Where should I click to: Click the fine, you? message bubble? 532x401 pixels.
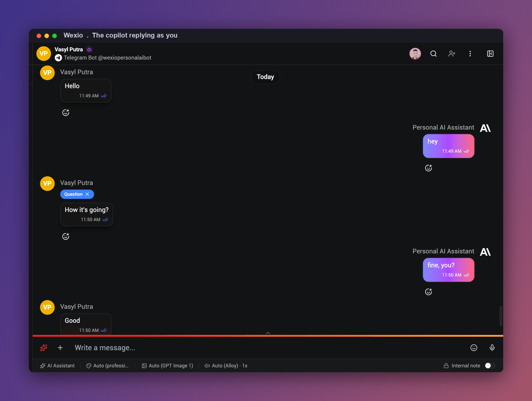click(449, 270)
